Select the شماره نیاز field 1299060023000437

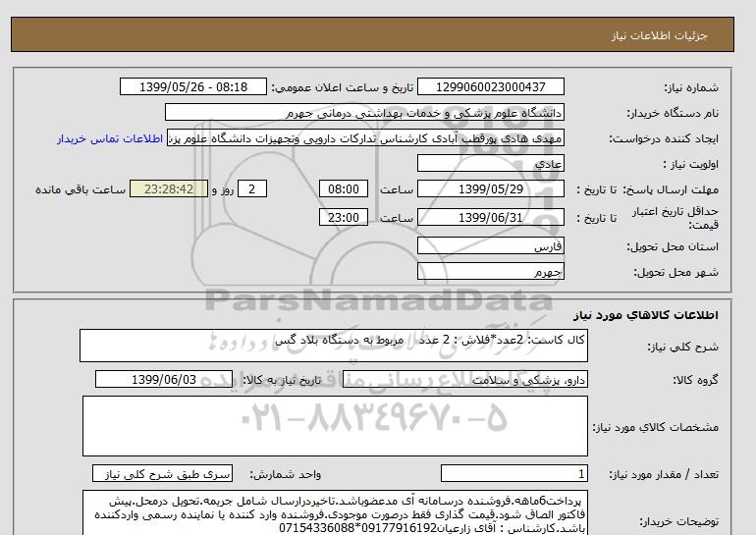490,86
